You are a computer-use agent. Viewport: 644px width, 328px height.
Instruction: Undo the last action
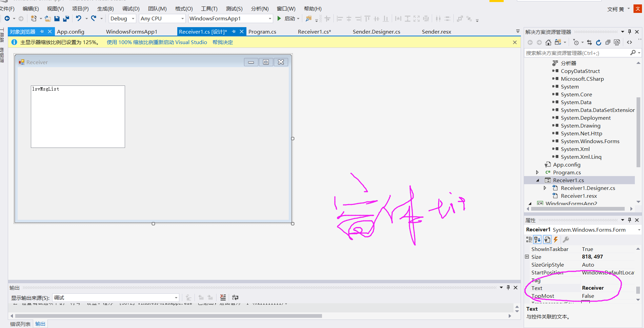(79, 18)
